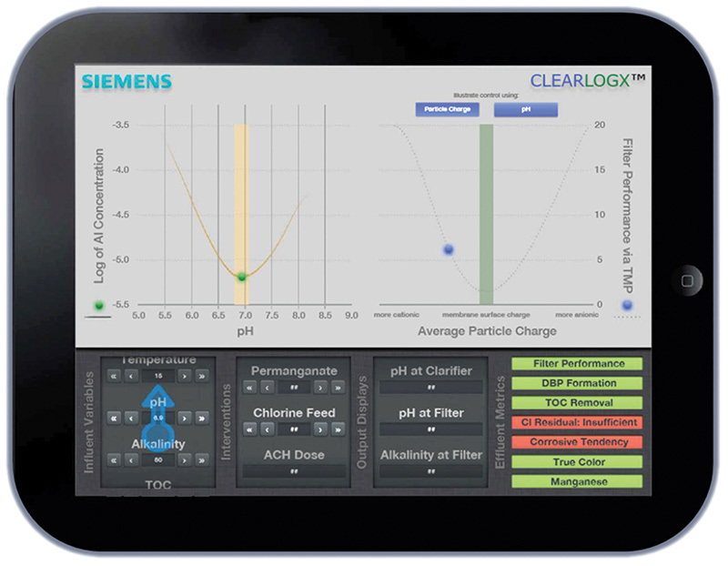Tap the tablet's home button
The image size is (728, 566).
(x=691, y=278)
